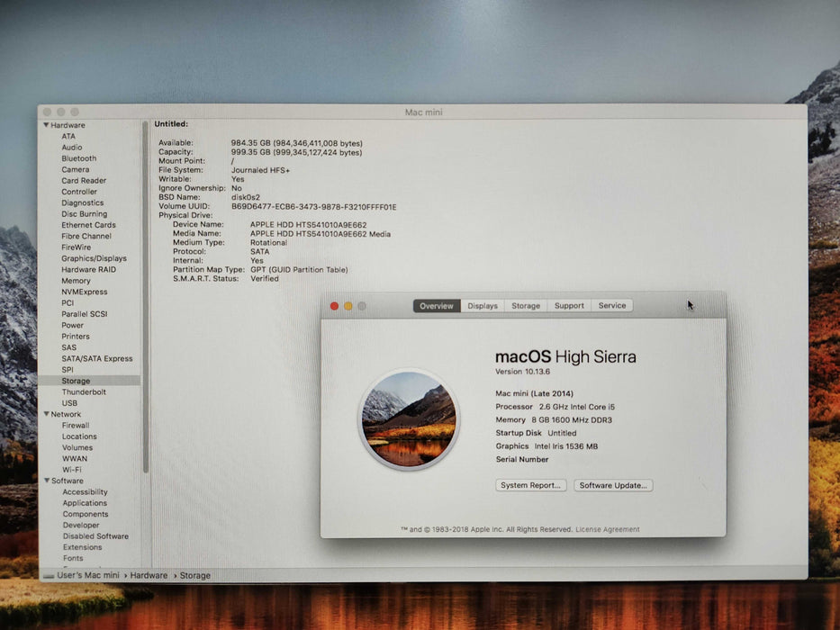Image resolution: width=840 pixels, height=630 pixels.
Task: Select Wi-Fi under Network
Action: click(x=72, y=470)
